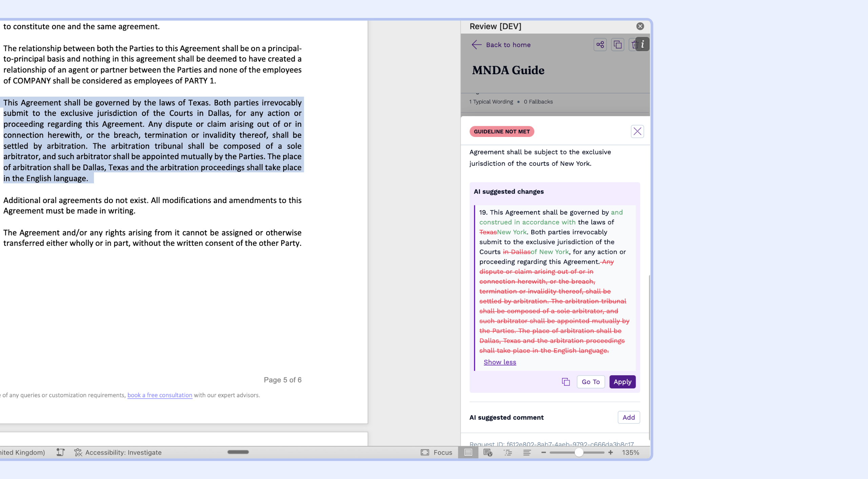Click the Back to home arrow
The height and width of the screenshot is (479, 868).
pos(476,44)
